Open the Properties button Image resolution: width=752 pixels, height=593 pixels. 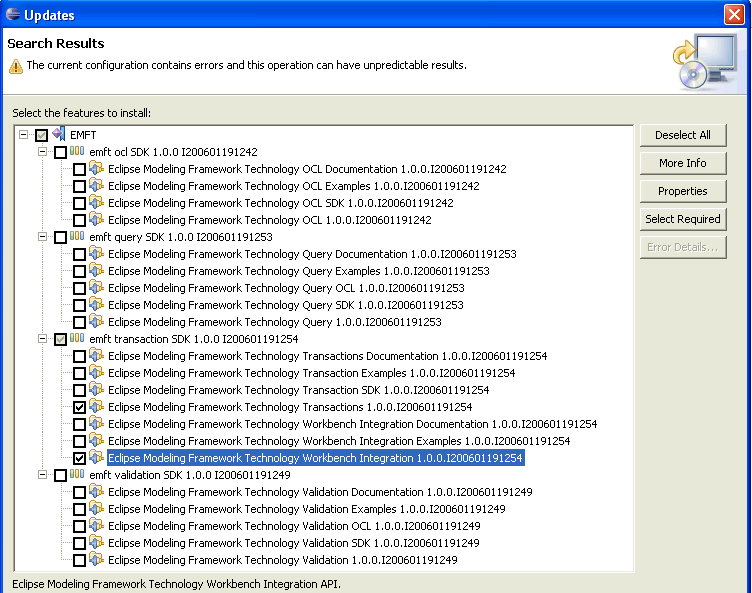click(x=683, y=191)
